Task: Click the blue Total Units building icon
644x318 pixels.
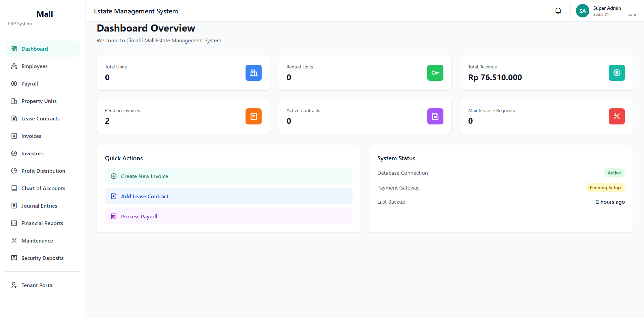Action: point(253,73)
